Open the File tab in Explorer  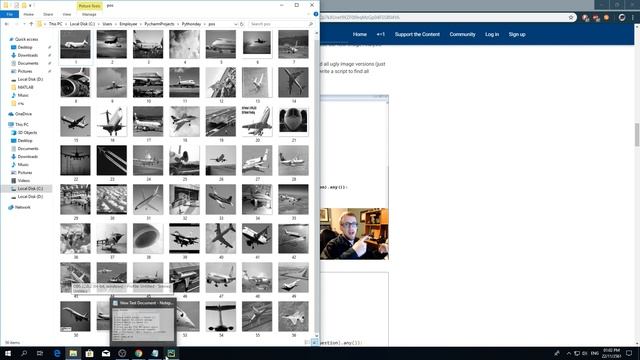pyautogui.click(x=9, y=14)
